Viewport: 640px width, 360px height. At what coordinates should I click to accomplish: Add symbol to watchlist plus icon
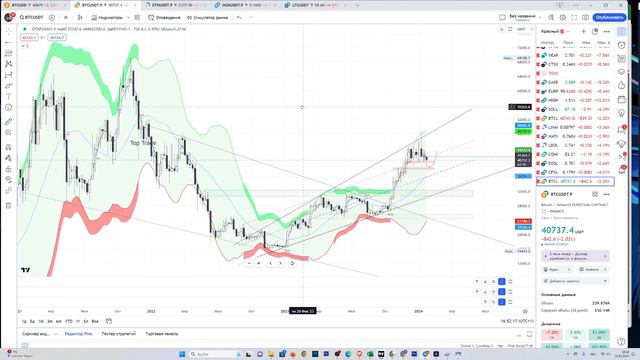584,31
